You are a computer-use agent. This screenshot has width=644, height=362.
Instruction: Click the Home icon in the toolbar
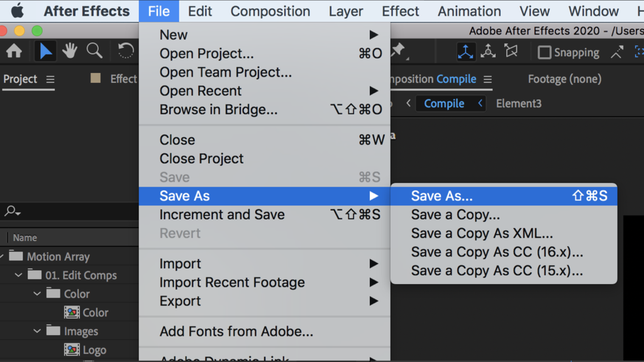tap(13, 52)
